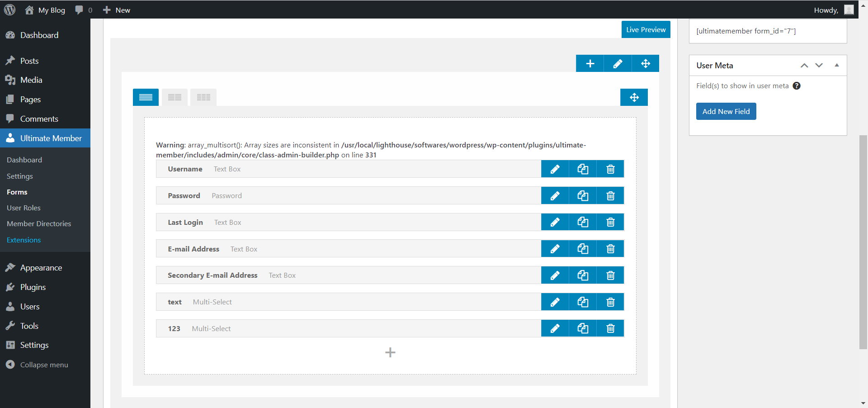This screenshot has height=408, width=868.
Task: Delete the Secondary E-mail Address field
Action: coord(610,275)
